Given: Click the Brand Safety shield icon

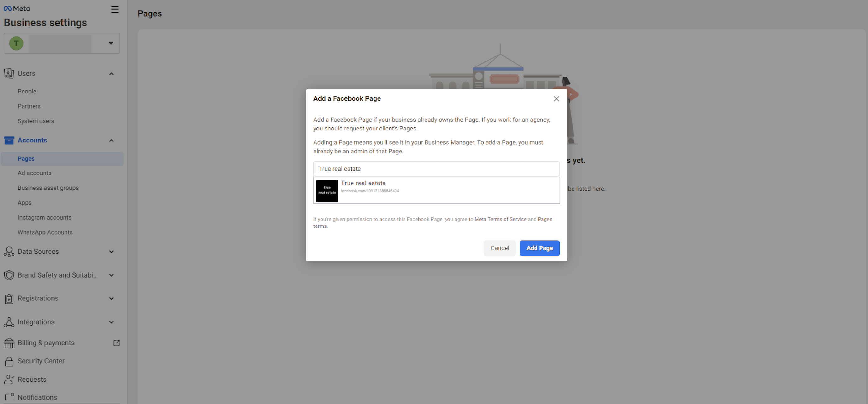Looking at the screenshot, I should (9, 275).
